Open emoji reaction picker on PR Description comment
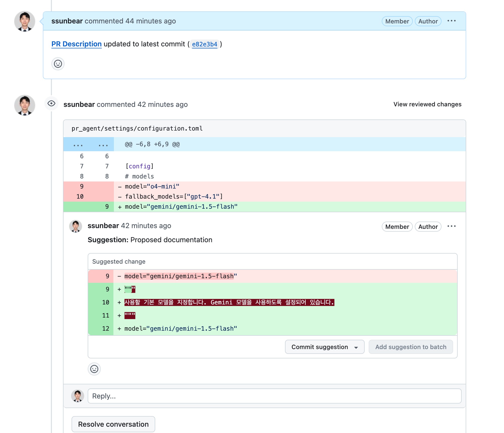Screen dimensions: 504x433 [58, 64]
